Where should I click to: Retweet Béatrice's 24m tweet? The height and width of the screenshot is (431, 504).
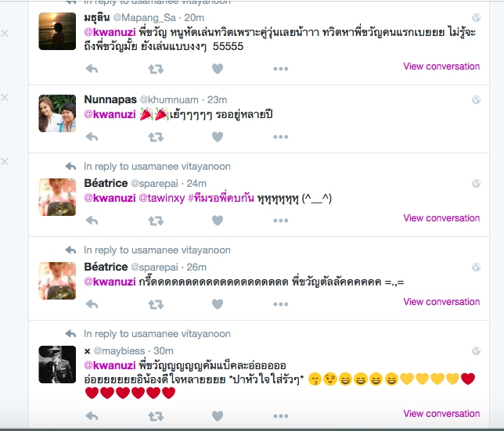coord(156,221)
